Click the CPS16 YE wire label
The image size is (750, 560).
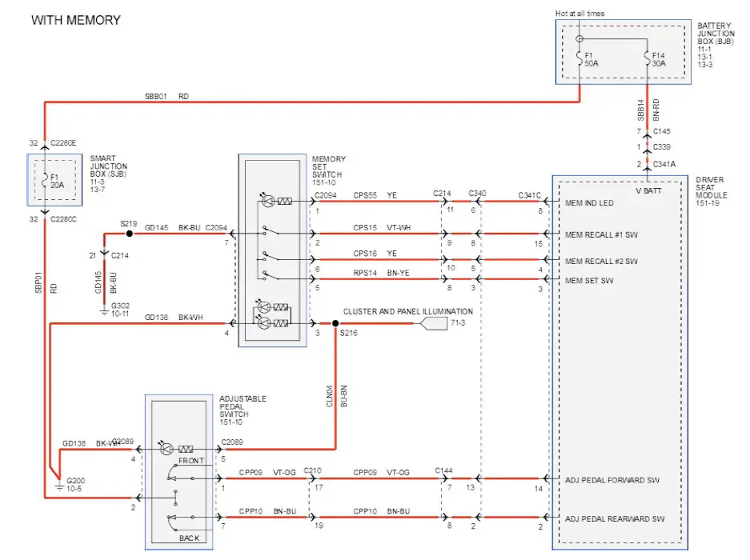point(375,254)
